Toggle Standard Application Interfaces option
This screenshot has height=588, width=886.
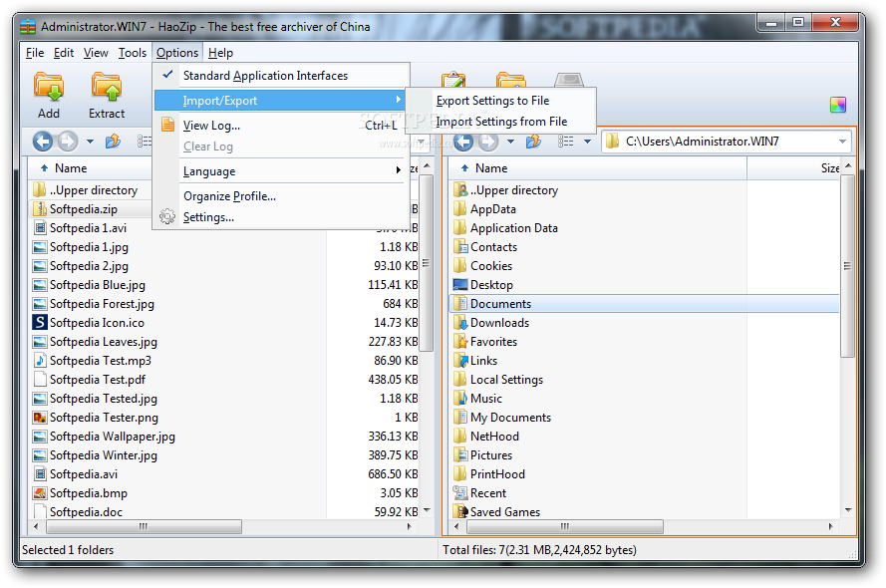pos(281,76)
